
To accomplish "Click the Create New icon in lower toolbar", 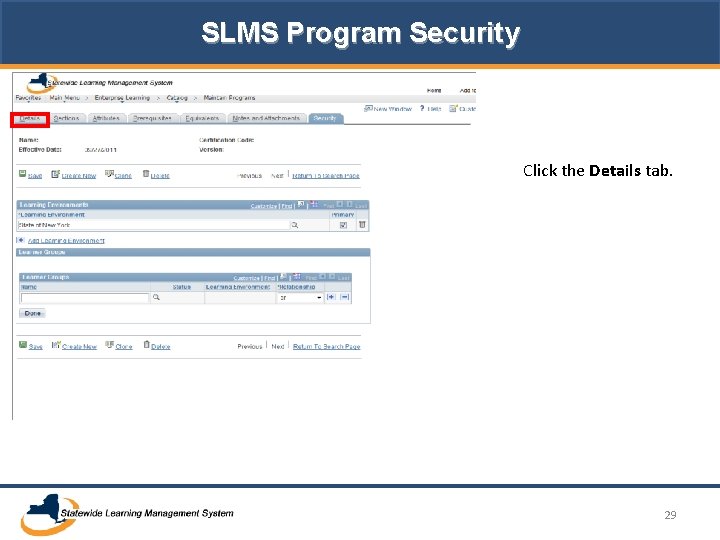I will click(x=56, y=344).
